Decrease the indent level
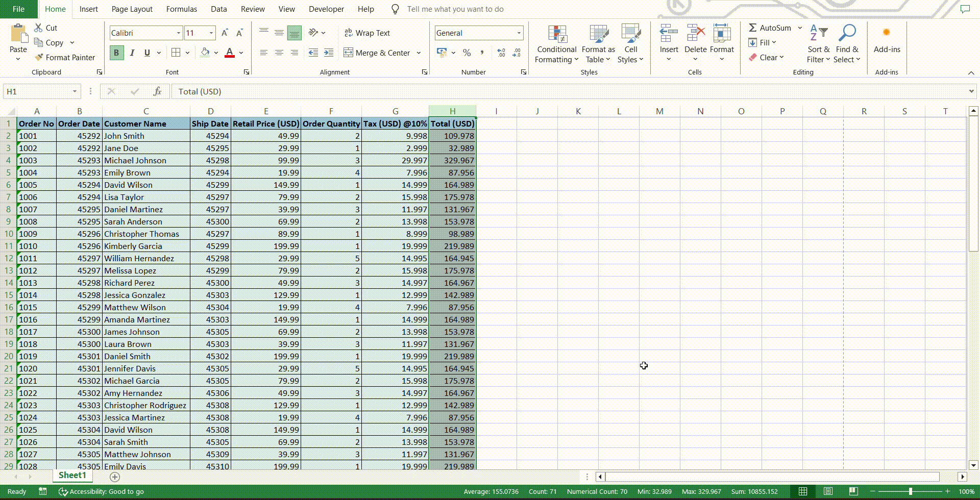The width and height of the screenshot is (980, 500). click(x=313, y=53)
